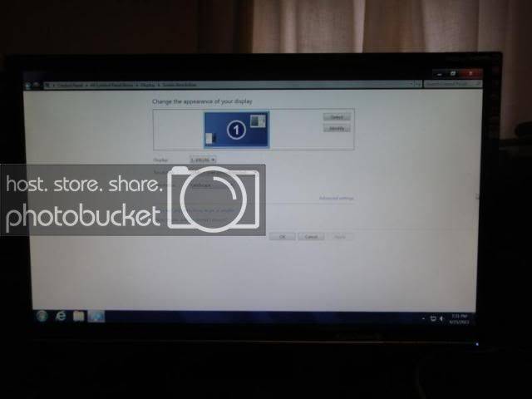This screenshot has height=399, width=532.
Task: Open Windows Explorer folder on taskbar
Action: tap(79, 316)
